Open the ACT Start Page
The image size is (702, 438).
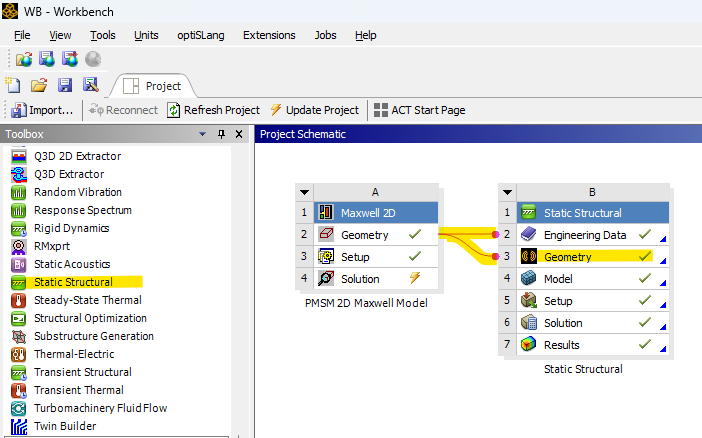(x=419, y=110)
